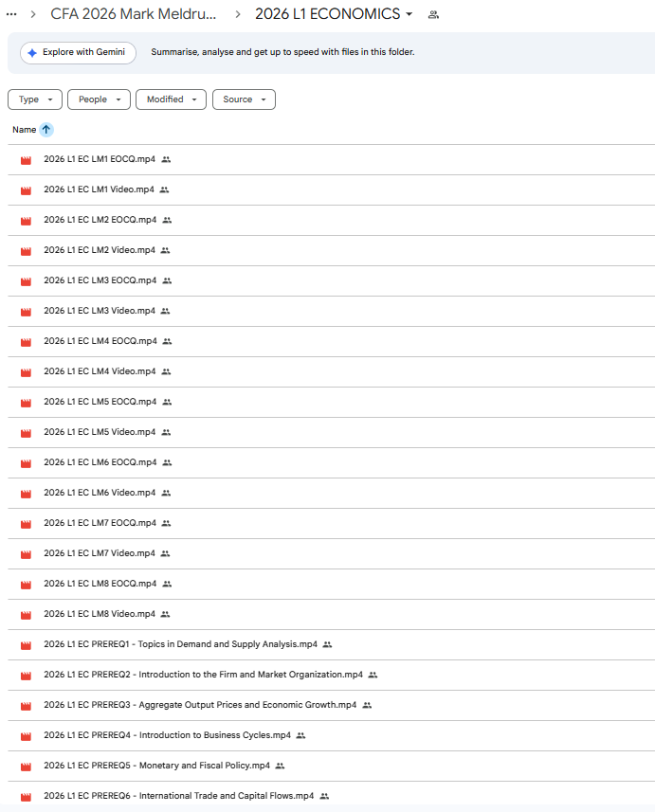
Task: Click video file icon for LM4 Video.mp4
Action: [26, 372]
